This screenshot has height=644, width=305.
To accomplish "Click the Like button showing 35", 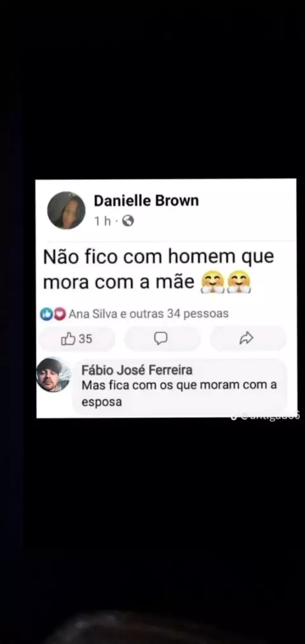I will click(78, 339).
